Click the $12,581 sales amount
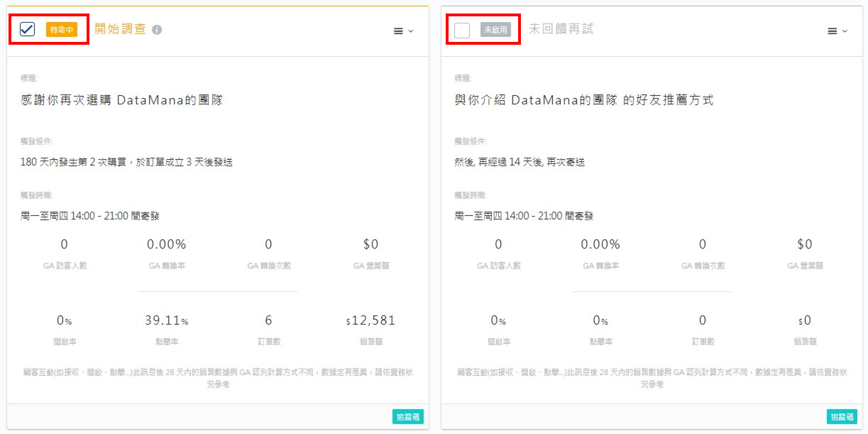868x434 pixels. tap(370, 320)
